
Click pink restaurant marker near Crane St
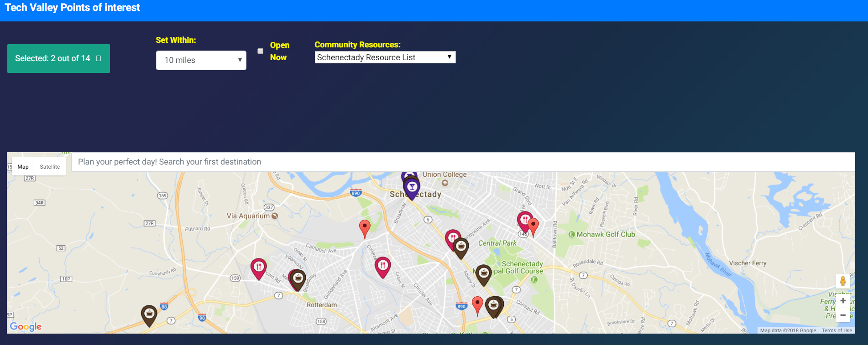pos(383,268)
